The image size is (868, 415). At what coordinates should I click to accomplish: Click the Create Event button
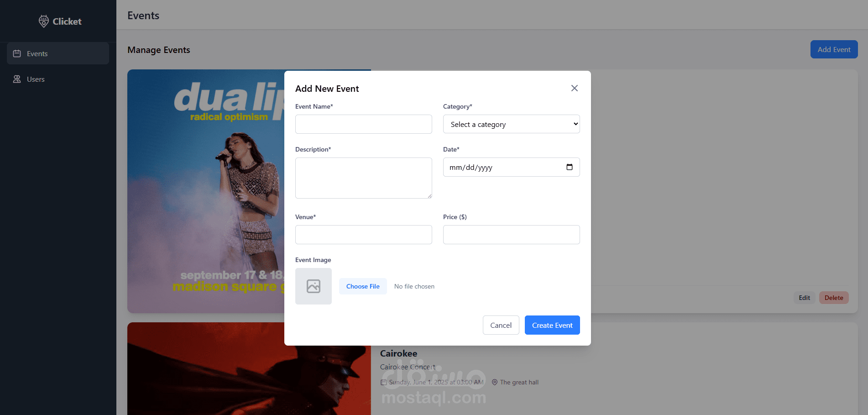point(552,325)
